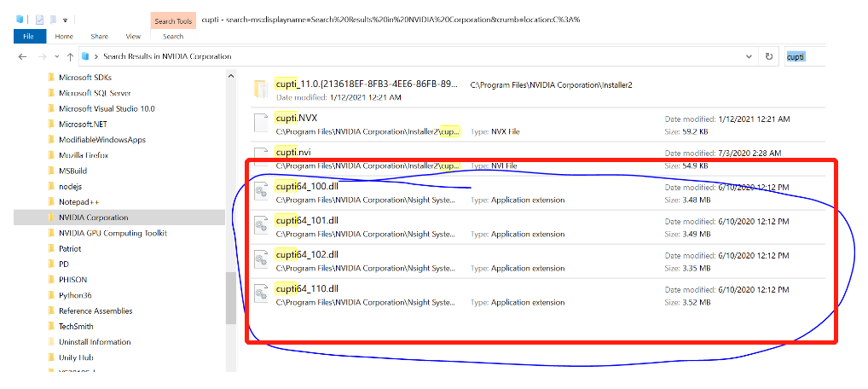Click the Type NVX File text
Viewport: 868px width, 389px height.
495,132
